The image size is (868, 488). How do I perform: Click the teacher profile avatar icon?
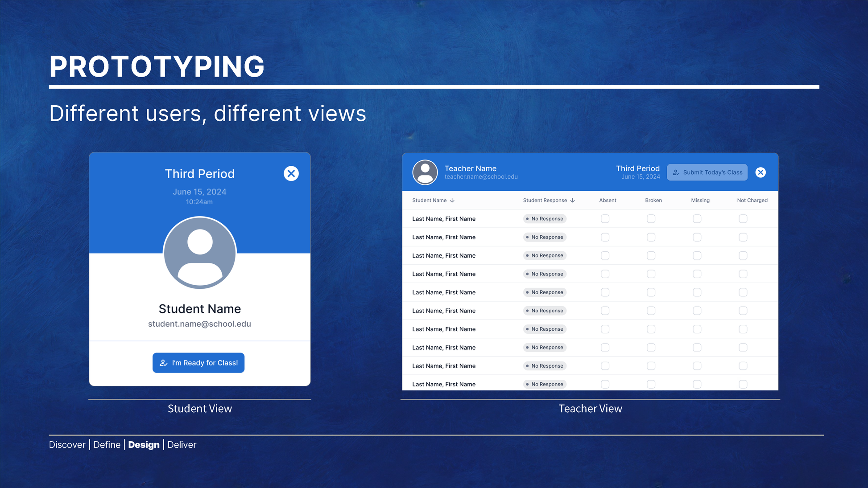(x=425, y=172)
